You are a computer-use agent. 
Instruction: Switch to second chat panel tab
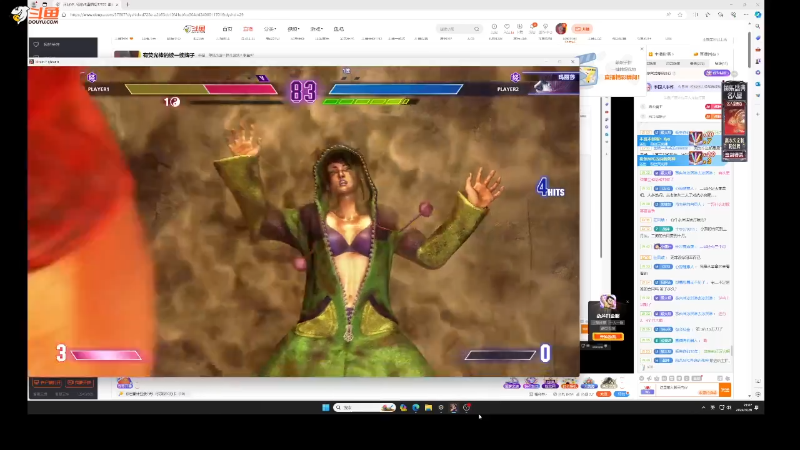point(673,64)
